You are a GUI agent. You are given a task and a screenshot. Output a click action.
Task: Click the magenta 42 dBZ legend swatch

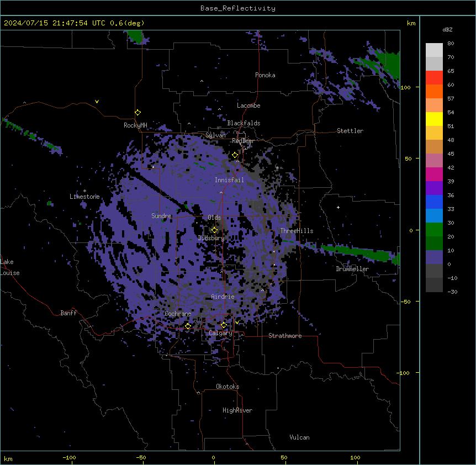434,174
